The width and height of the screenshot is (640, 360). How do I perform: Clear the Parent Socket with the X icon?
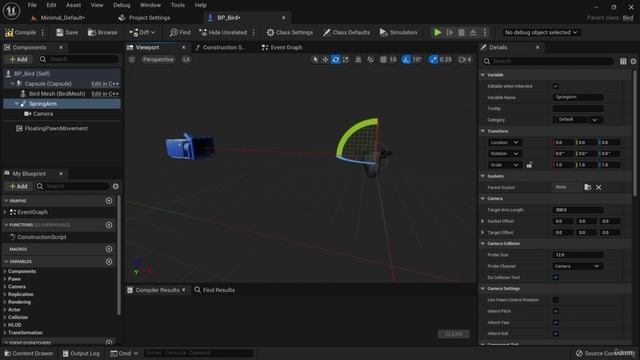coord(598,187)
